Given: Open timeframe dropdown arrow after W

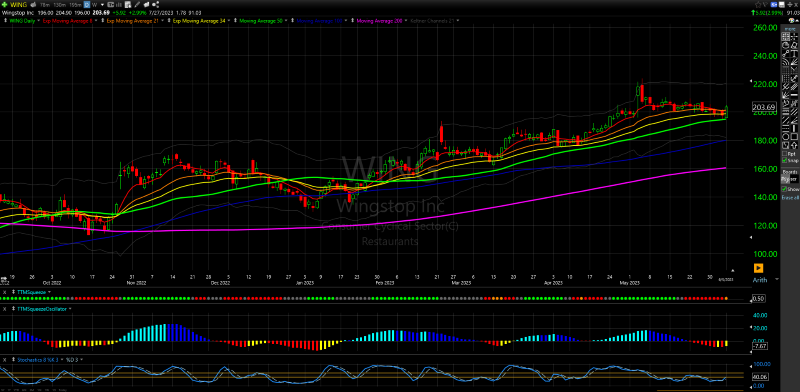Looking at the screenshot, I should (x=103, y=5).
